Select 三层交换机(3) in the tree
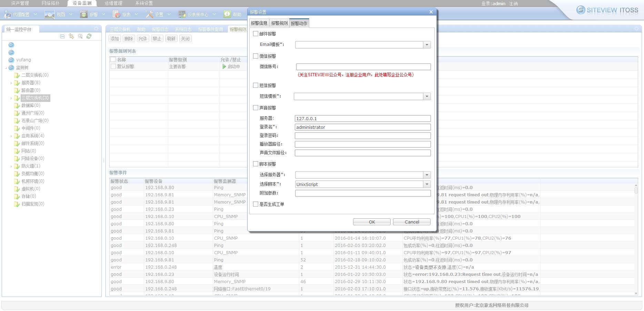 [35, 98]
